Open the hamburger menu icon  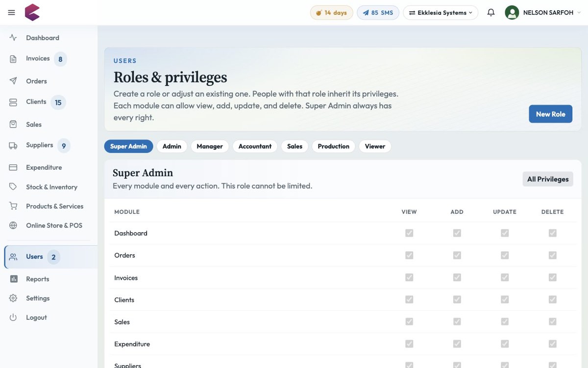coord(12,13)
